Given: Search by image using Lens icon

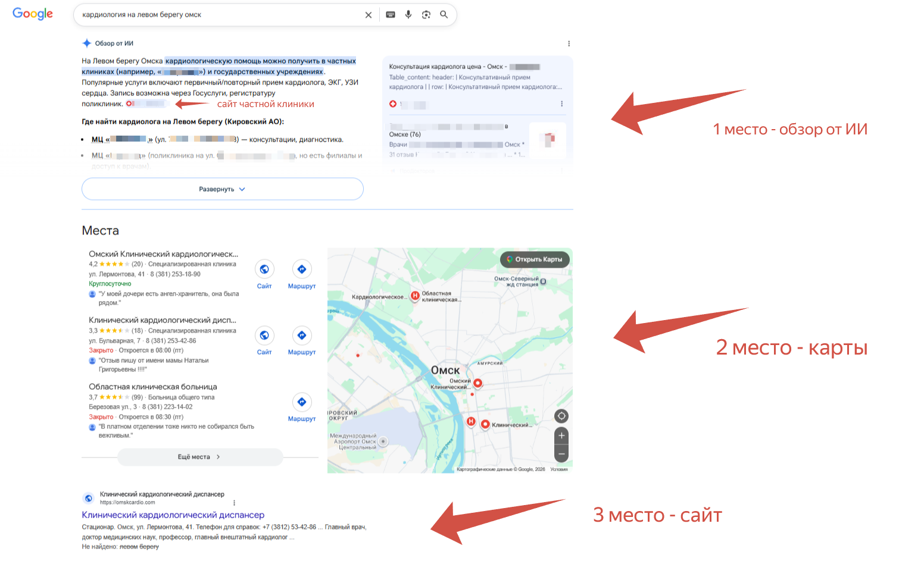Looking at the screenshot, I should pos(426,15).
